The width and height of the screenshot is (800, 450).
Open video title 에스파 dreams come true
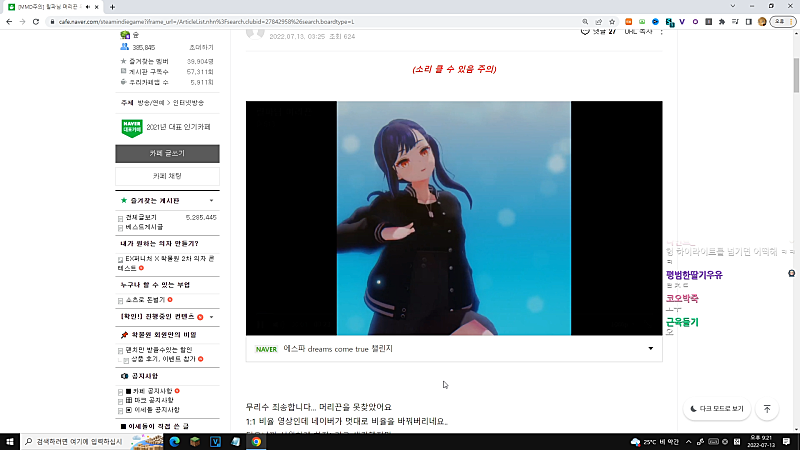(338, 349)
